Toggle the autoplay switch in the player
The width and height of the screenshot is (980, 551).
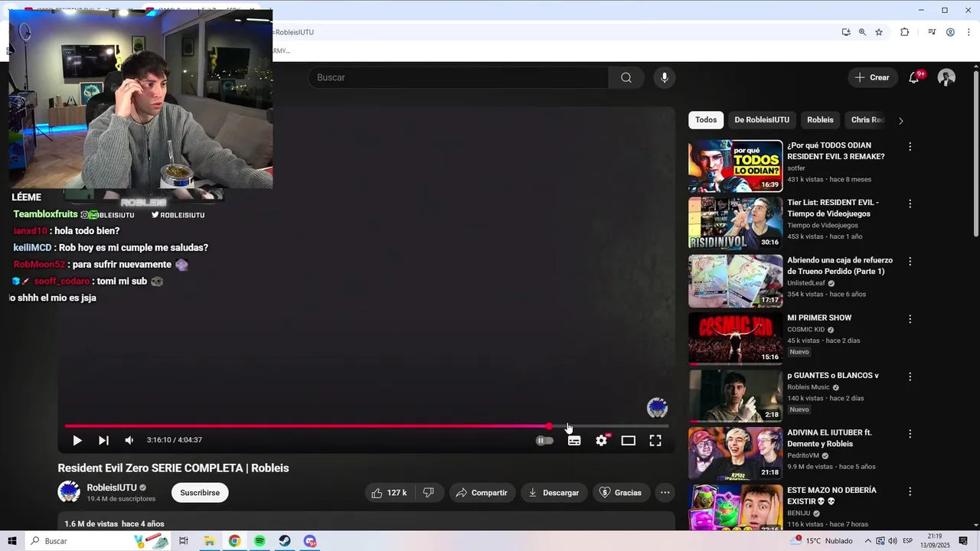pyautogui.click(x=544, y=440)
